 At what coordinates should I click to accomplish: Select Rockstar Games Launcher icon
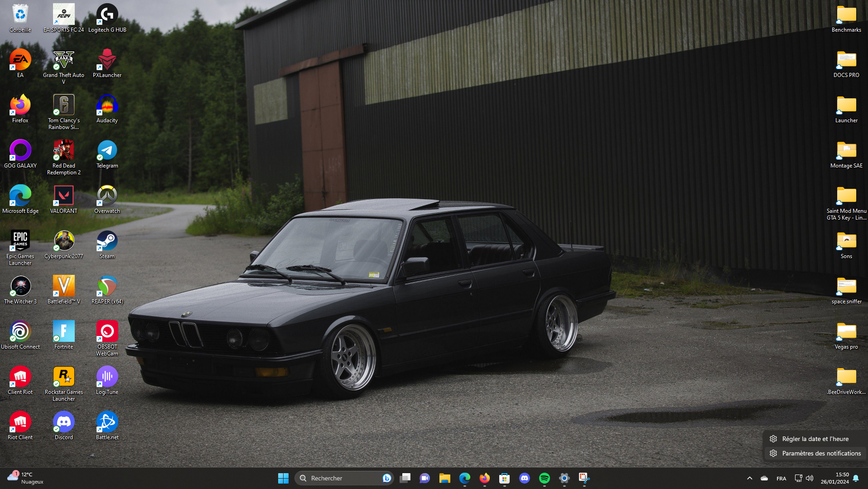[x=63, y=384]
